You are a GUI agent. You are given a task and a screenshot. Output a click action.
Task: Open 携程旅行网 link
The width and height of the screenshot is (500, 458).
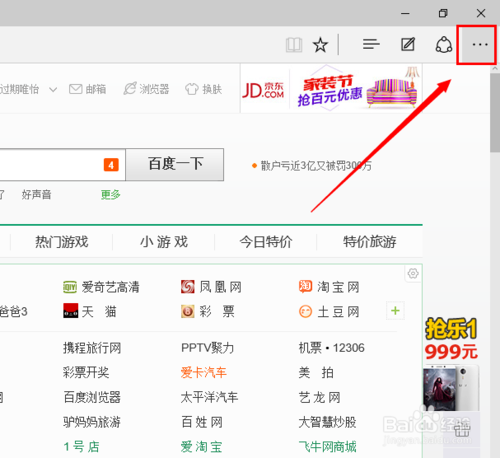click(92, 348)
